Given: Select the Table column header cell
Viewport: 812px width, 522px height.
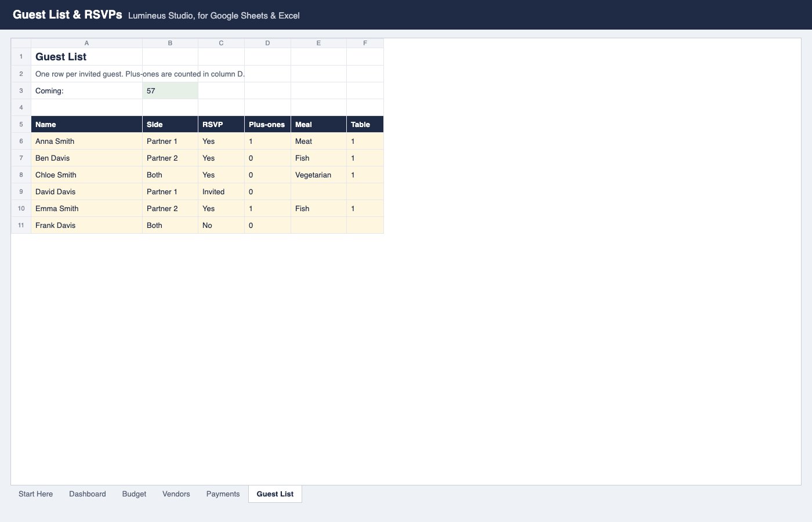Looking at the screenshot, I should (x=365, y=124).
